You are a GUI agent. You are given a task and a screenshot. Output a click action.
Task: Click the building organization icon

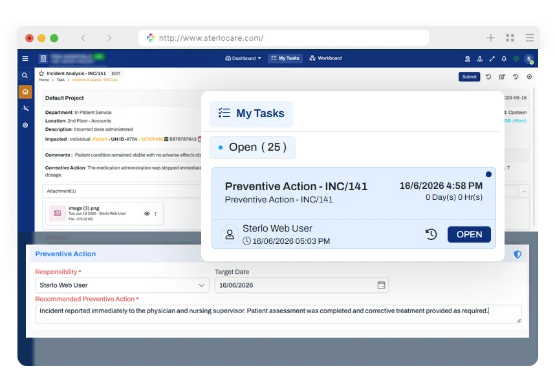43,58
